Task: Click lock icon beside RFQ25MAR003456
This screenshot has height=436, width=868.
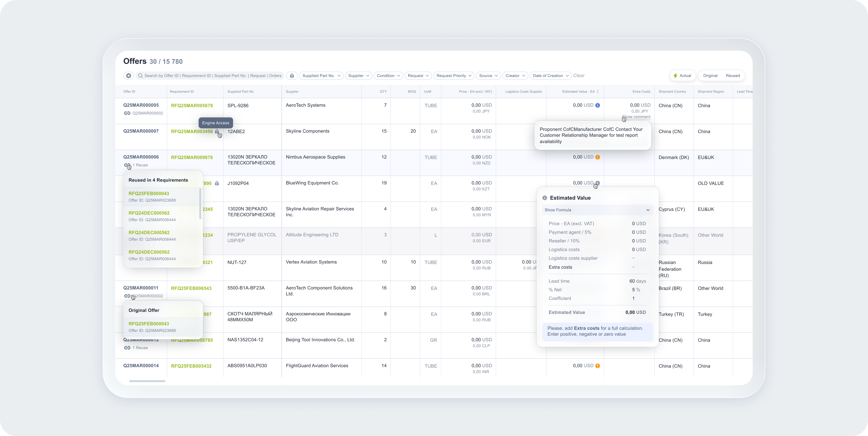Action: 217,132
